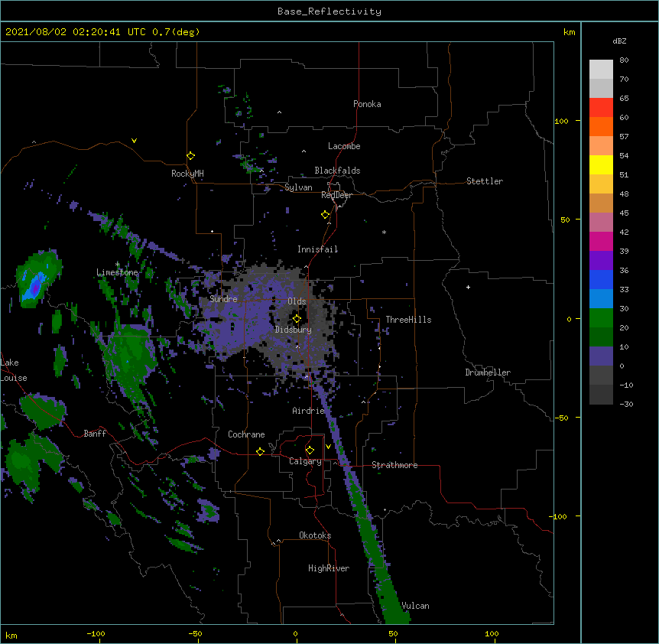This screenshot has height=644, width=659.
Task: Click the Strathmore label
Action: [394, 465]
